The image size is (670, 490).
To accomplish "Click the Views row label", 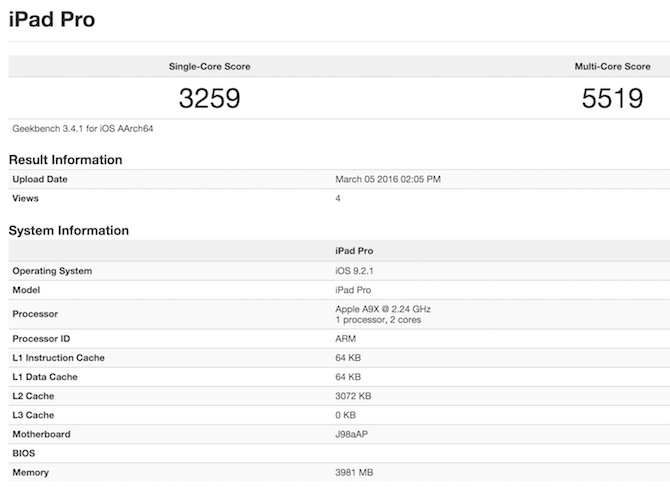I will [x=25, y=198].
